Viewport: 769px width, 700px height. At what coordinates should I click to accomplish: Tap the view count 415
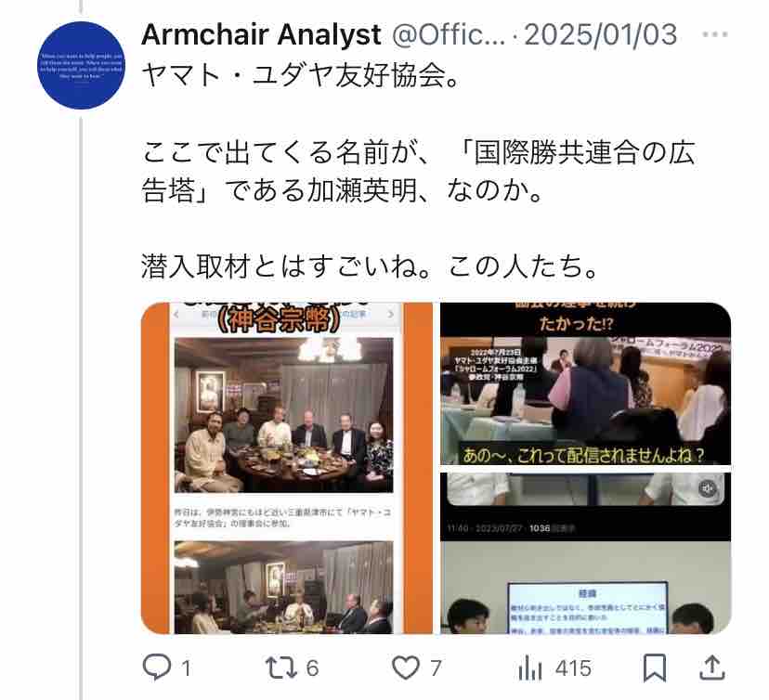pos(573,668)
